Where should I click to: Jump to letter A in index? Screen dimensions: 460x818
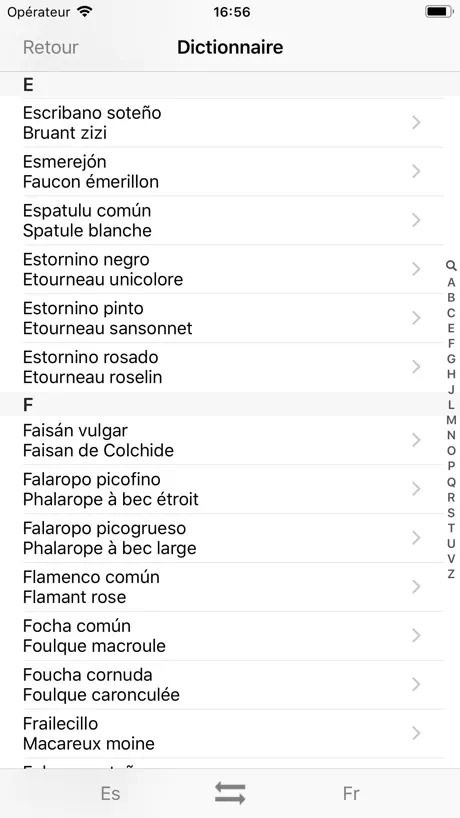(451, 282)
